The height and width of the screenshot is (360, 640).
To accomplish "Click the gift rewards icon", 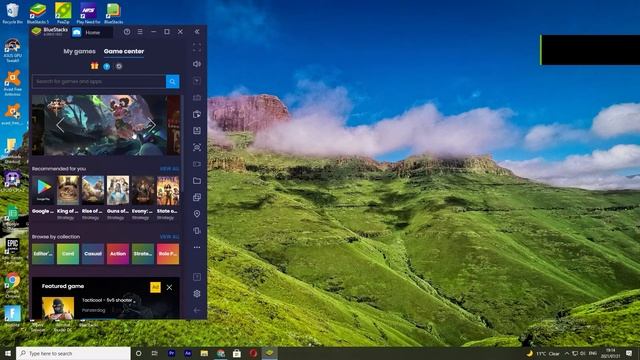I will click(x=94, y=66).
